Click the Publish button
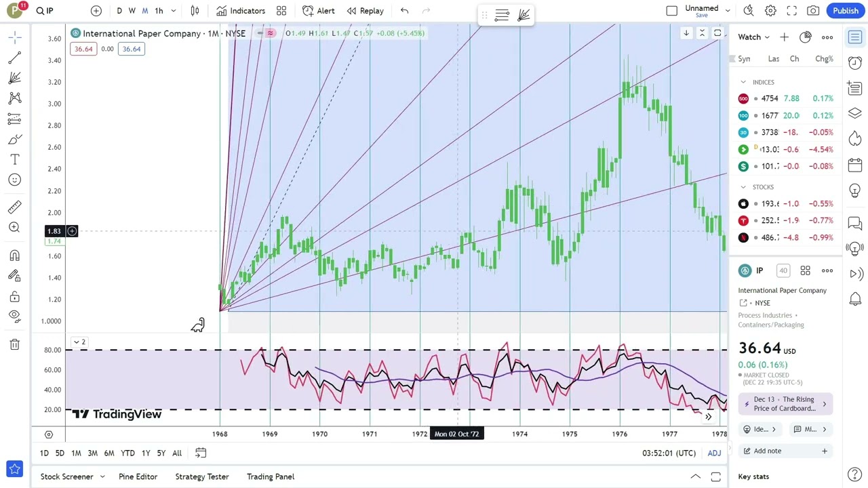The height and width of the screenshot is (488, 868). [846, 11]
